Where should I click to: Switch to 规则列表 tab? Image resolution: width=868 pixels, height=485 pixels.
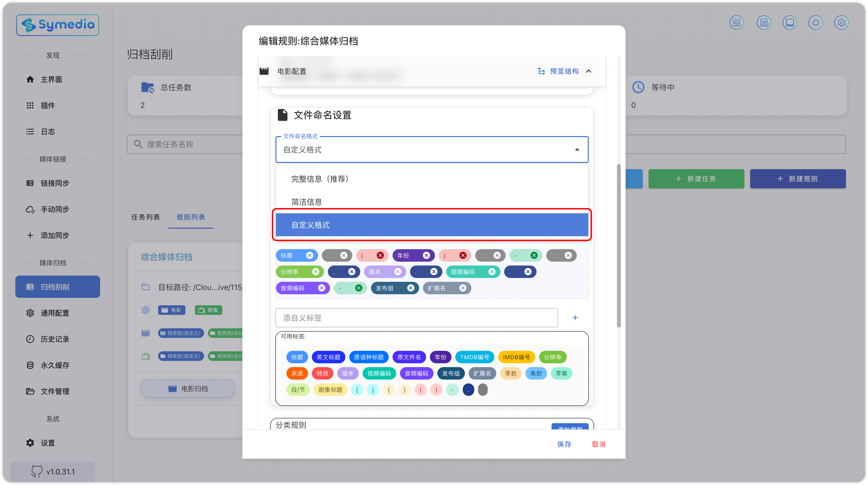tap(191, 217)
